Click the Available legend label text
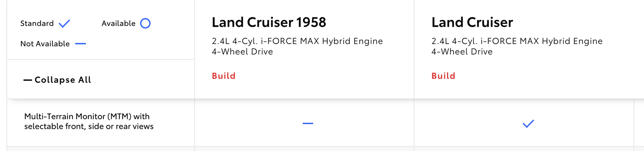Screen dimensions: 644x151 point(118,23)
